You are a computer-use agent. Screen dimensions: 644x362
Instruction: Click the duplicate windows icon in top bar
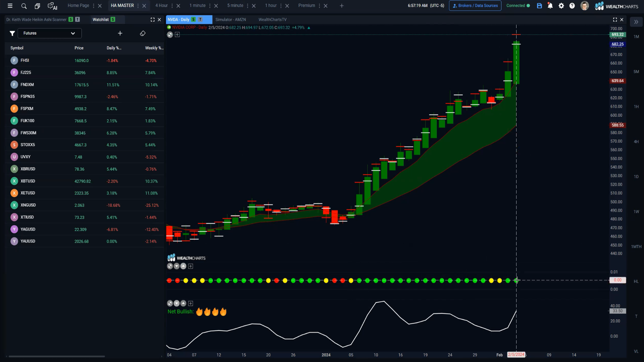(x=37, y=6)
